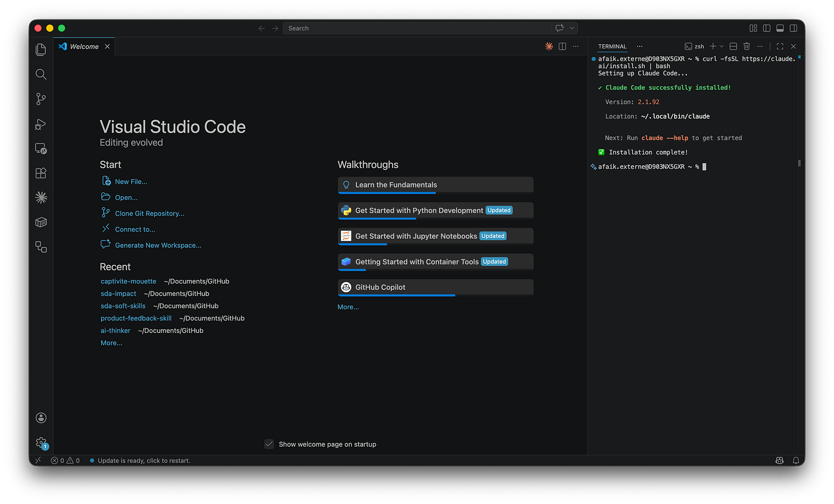
Task: Select the Welcome editor tab
Action: pos(83,46)
